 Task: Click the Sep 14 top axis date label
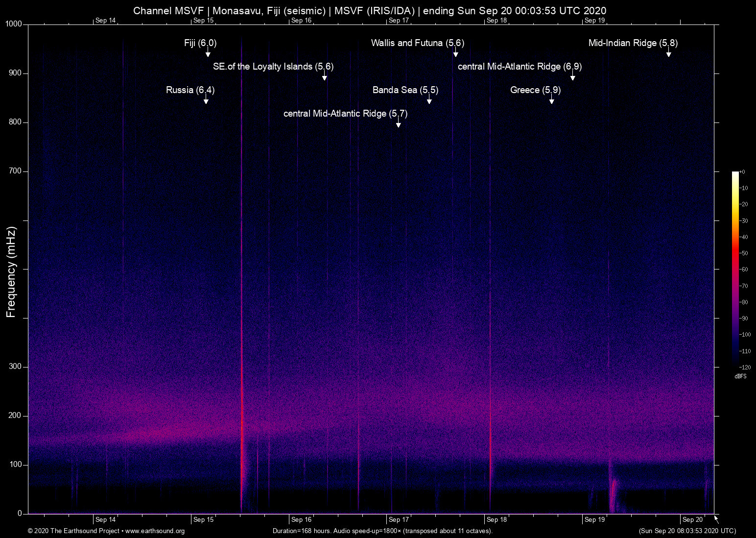coord(105,20)
